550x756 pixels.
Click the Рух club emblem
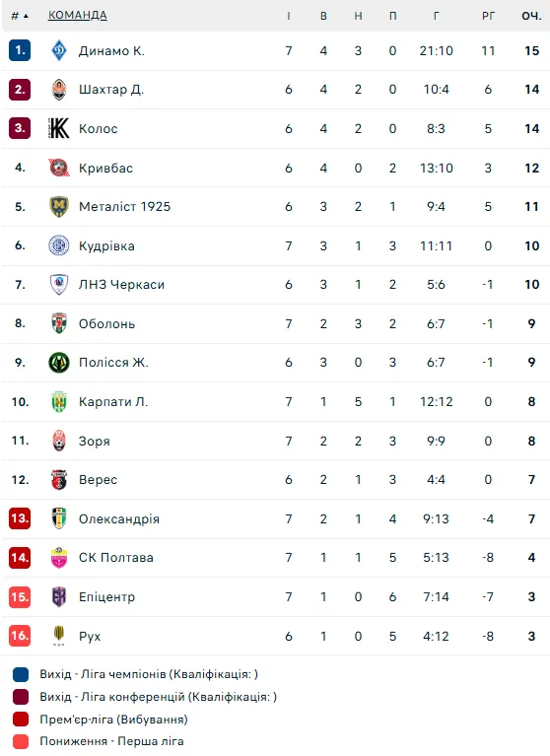click(x=59, y=636)
